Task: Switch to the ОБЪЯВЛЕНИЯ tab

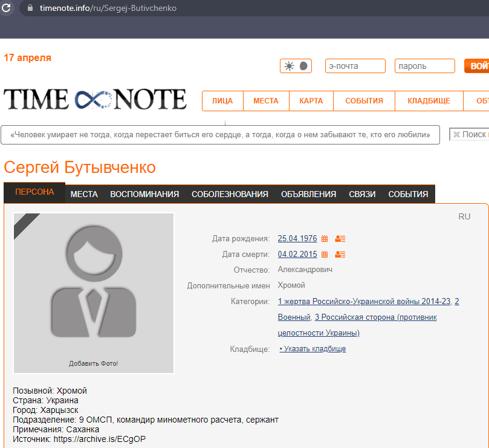Action: (308, 194)
